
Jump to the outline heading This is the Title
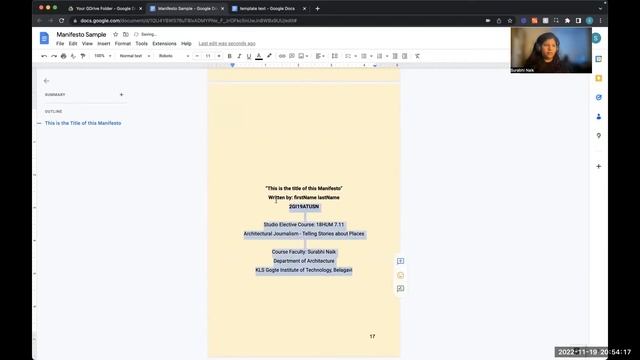point(83,123)
